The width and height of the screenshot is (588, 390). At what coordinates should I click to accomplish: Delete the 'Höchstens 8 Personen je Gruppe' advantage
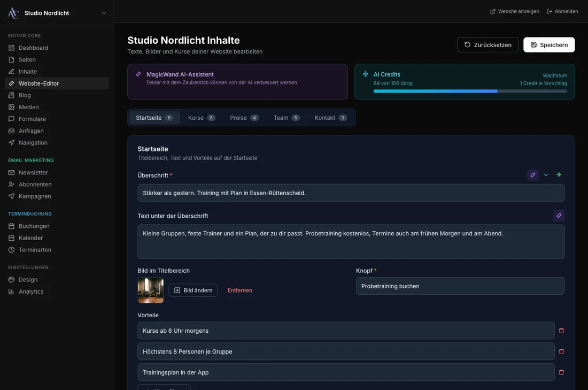pyautogui.click(x=561, y=351)
